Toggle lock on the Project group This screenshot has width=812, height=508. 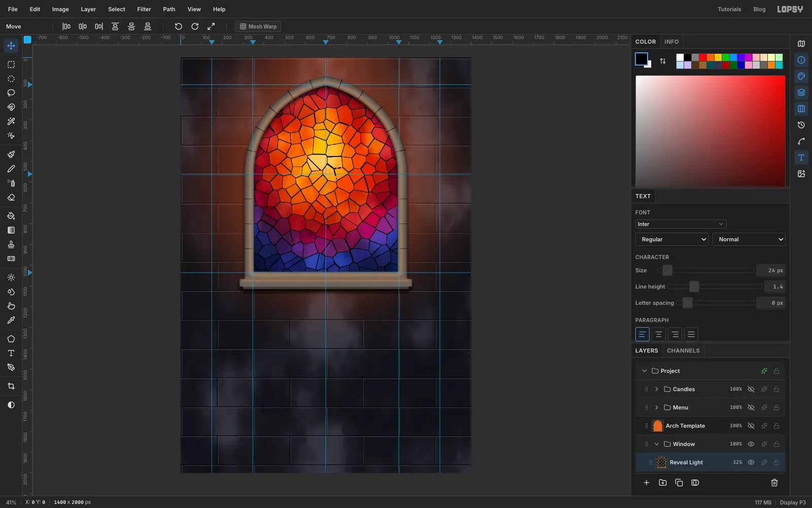tap(776, 371)
